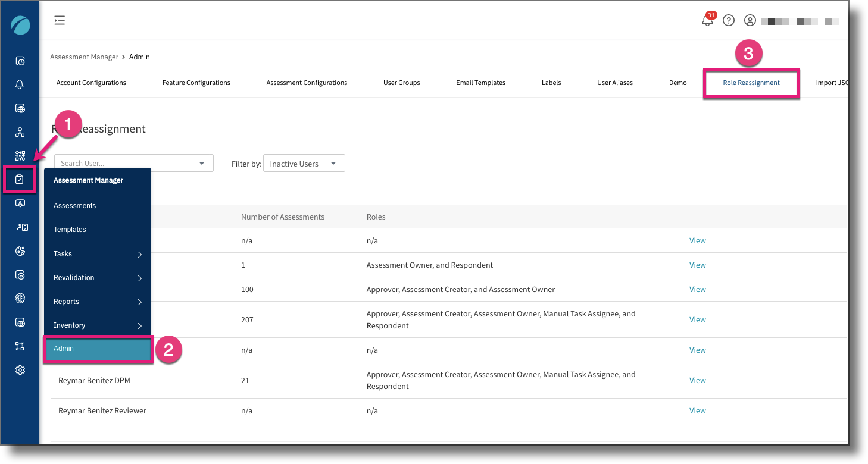
Task: Open the Email Templates tab
Action: pyautogui.click(x=480, y=83)
